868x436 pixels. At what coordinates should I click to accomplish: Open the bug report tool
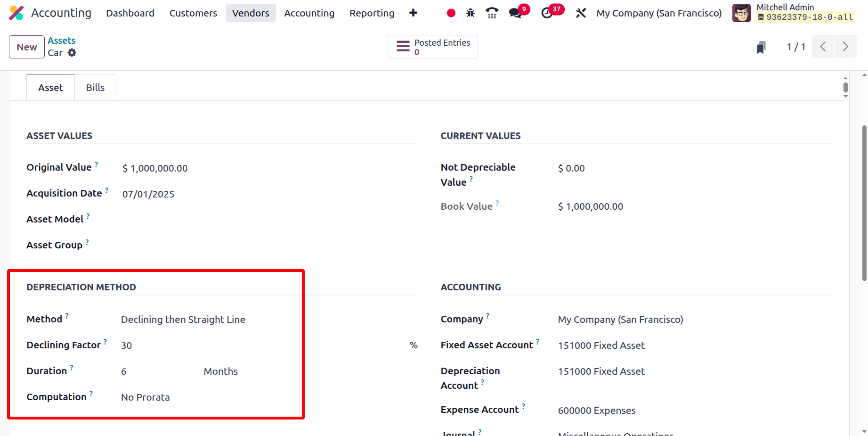coord(470,13)
